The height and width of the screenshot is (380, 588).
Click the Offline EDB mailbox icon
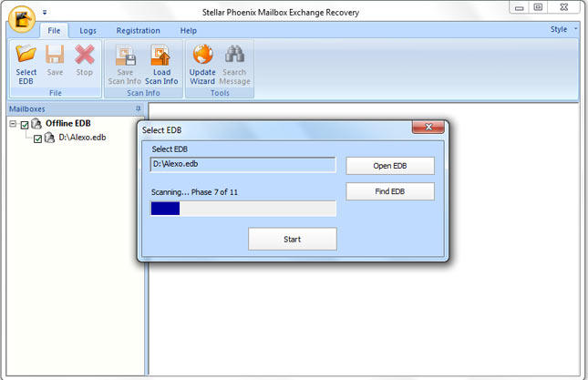click(x=36, y=123)
